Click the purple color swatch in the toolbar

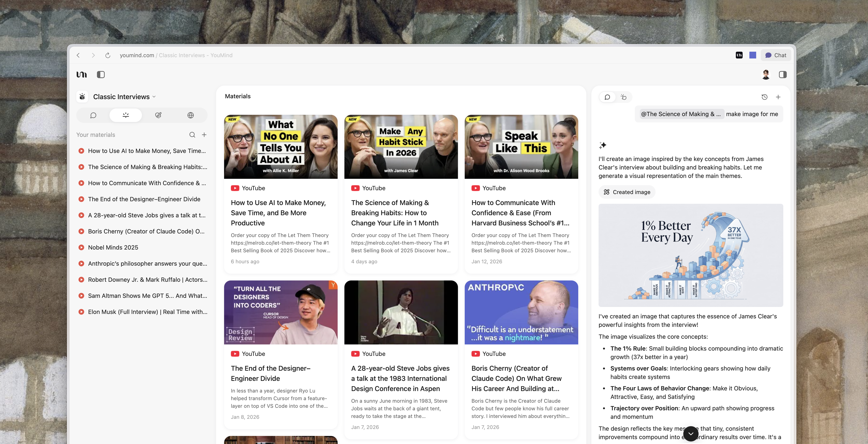coord(753,55)
